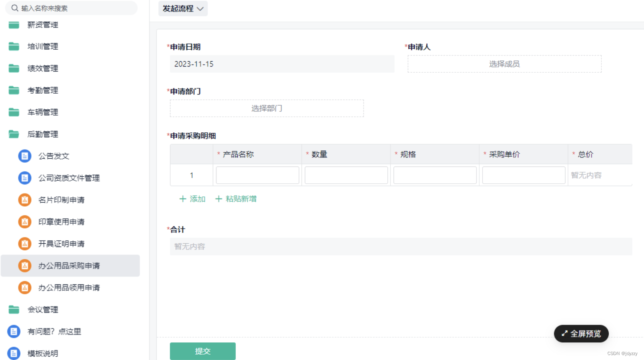Open 模板说明 entry
The width and height of the screenshot is (644, 360).
pos(43,353)
